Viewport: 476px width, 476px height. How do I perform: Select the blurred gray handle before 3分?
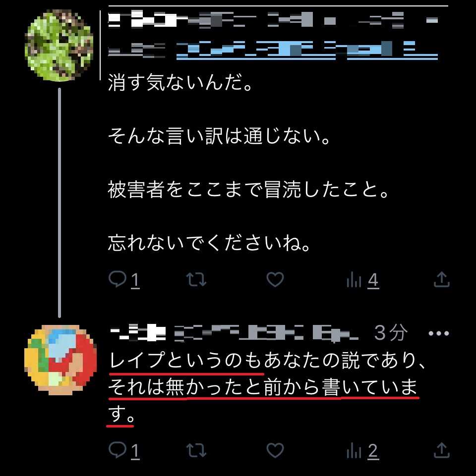[267, 333]
